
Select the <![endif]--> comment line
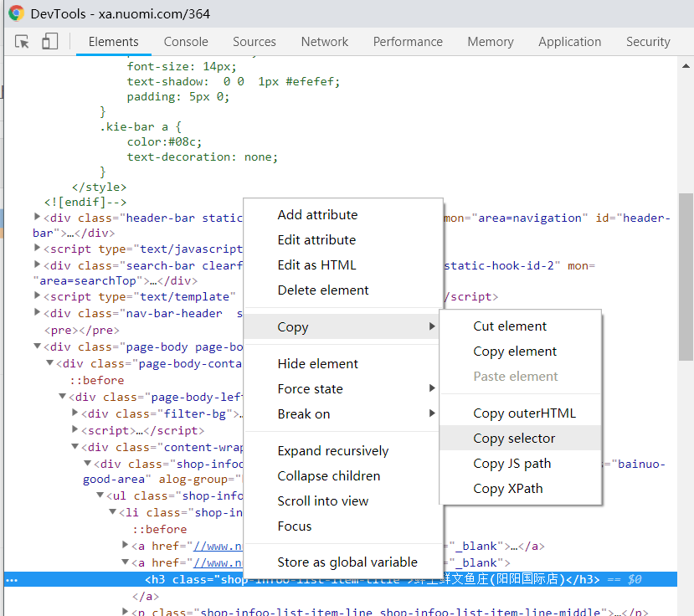(x=85, y=203)
